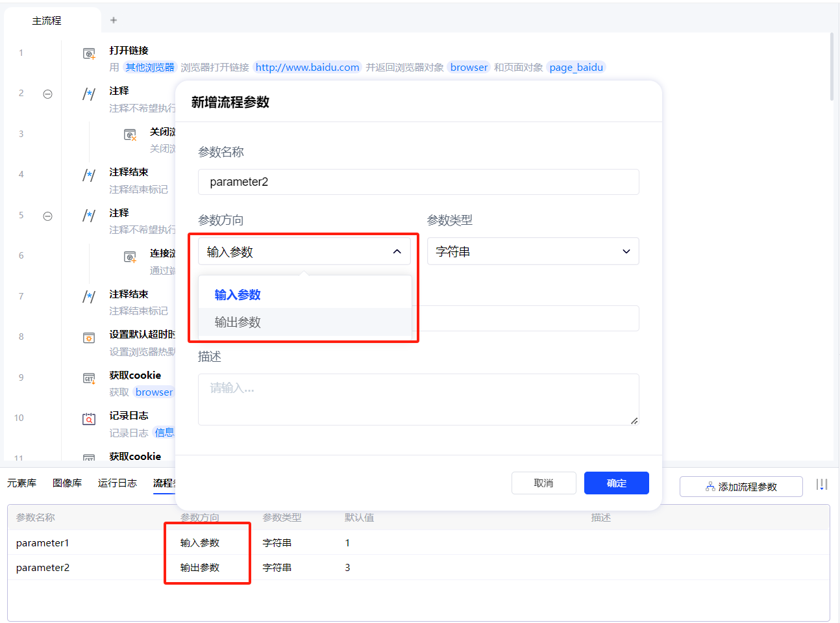
Task: Click the comment icon on line 2
Action: (x=89, y=94)
